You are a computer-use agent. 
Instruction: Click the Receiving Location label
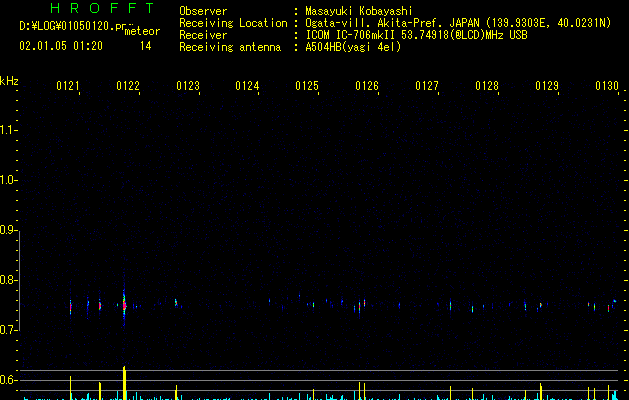coord(233,23)
